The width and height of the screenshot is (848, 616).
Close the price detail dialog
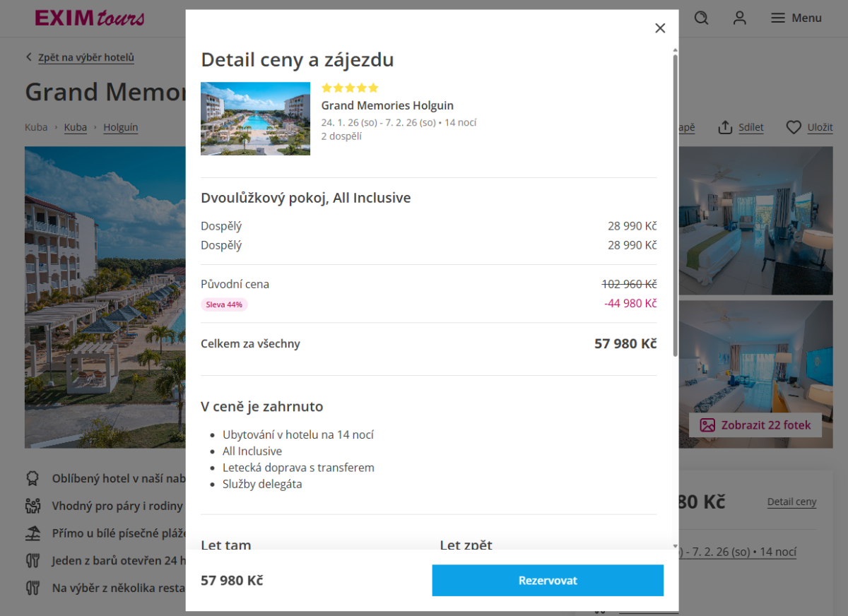pyautogui.click(x=660, y=28)
